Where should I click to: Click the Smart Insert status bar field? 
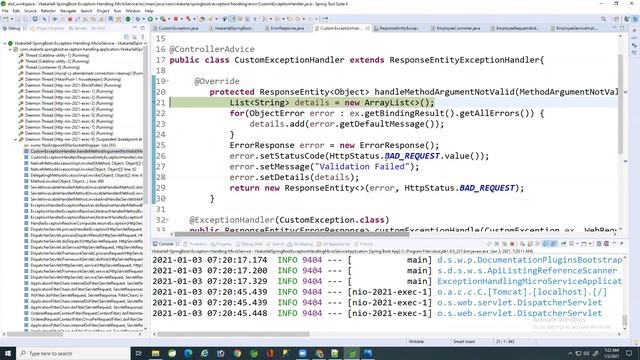tap(464, 341)
